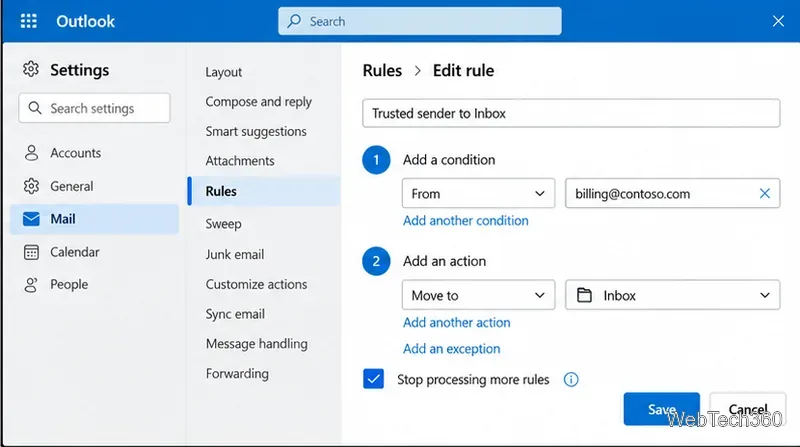Uncheck Stop processing more rules checkbox

(373, 379)
